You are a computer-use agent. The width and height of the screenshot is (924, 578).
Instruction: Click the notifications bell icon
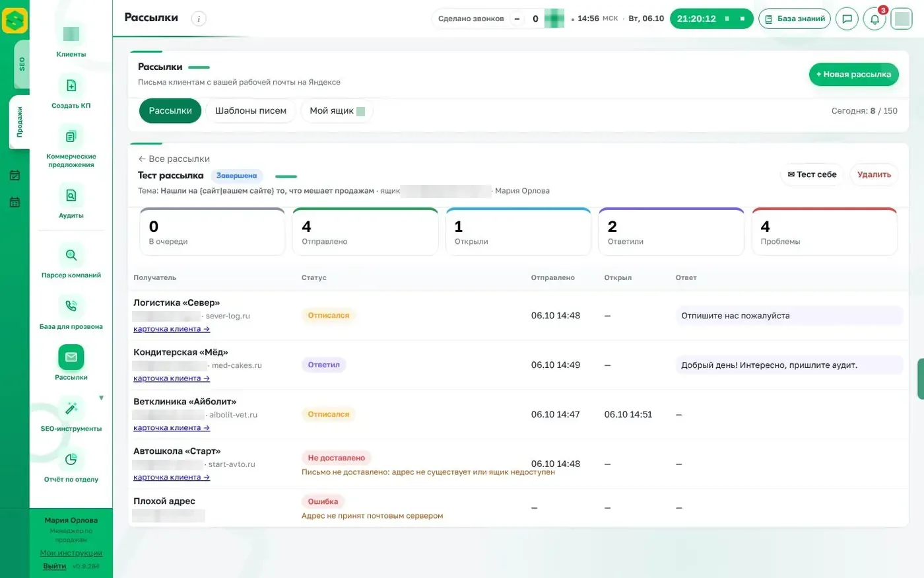click(x=874, y=18)
